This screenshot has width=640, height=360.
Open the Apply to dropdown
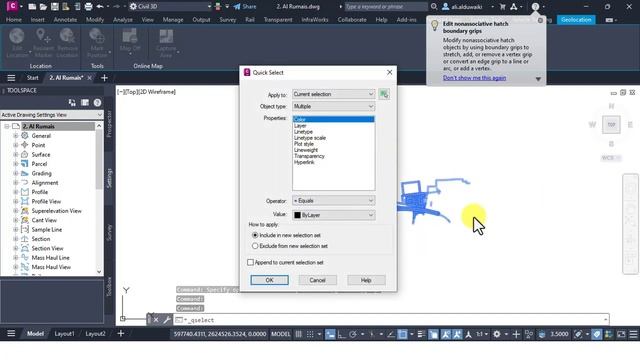point(333,94)
